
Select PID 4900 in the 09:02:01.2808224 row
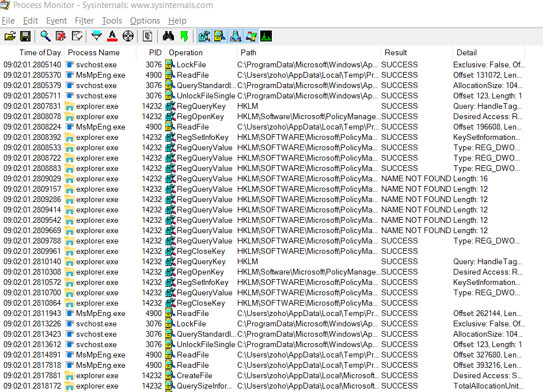pos(153,127)
